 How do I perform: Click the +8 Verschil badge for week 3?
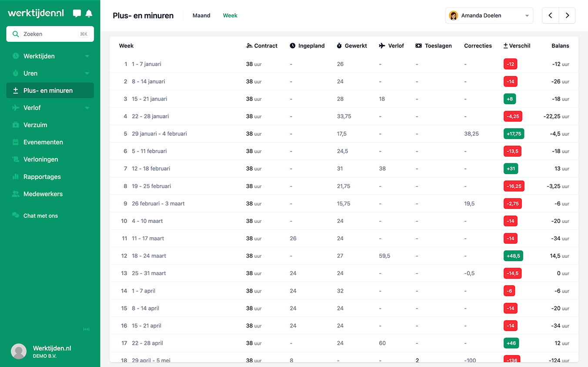click(x=510, y=99)
